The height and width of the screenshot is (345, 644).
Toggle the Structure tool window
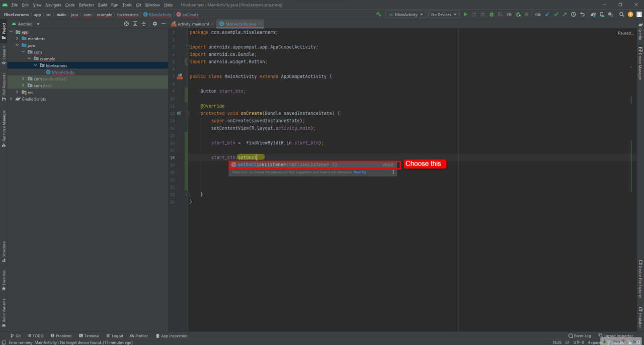click(4, 252)
